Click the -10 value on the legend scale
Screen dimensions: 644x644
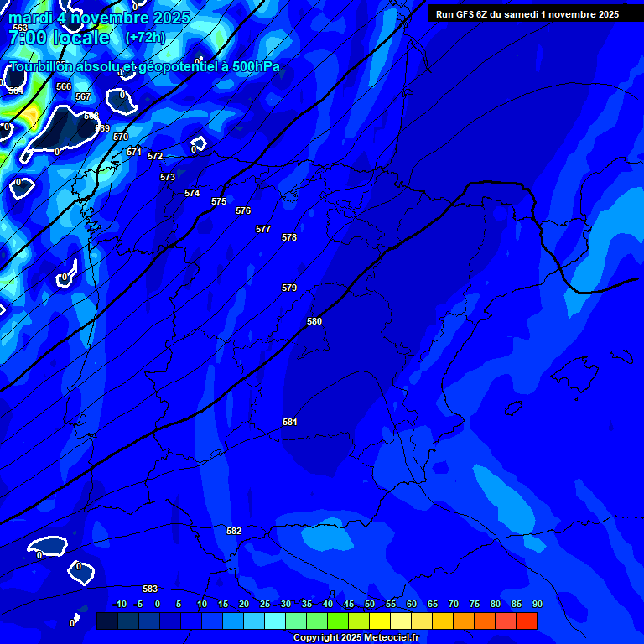tap(119, 604)
